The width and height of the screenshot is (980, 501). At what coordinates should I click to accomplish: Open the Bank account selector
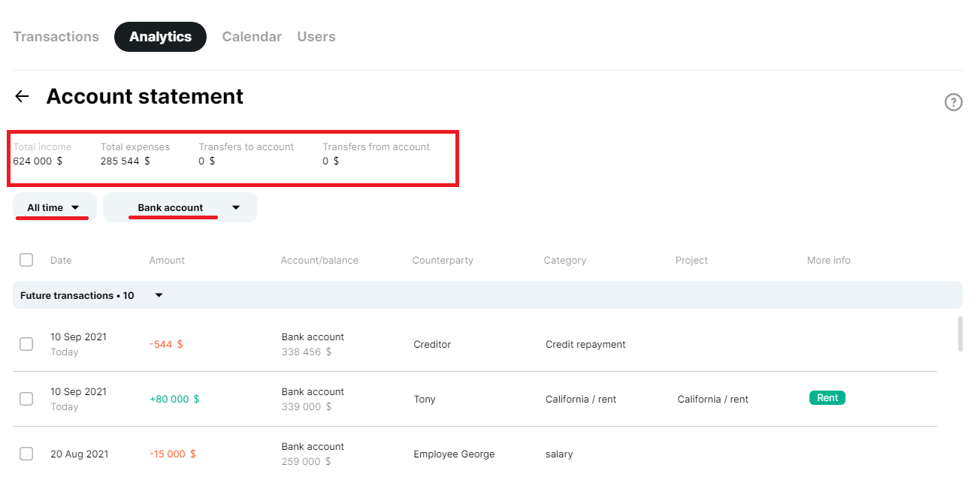180,207
